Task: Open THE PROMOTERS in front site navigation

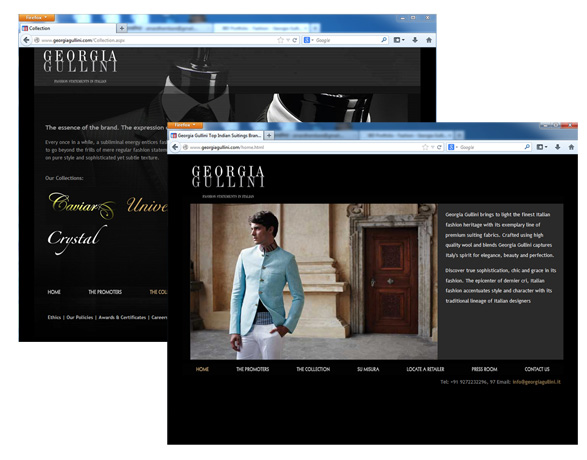Action: coord(252,369)
